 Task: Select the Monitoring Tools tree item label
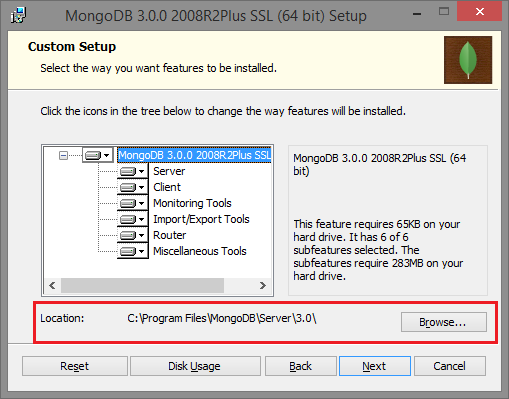click(192, 203)
